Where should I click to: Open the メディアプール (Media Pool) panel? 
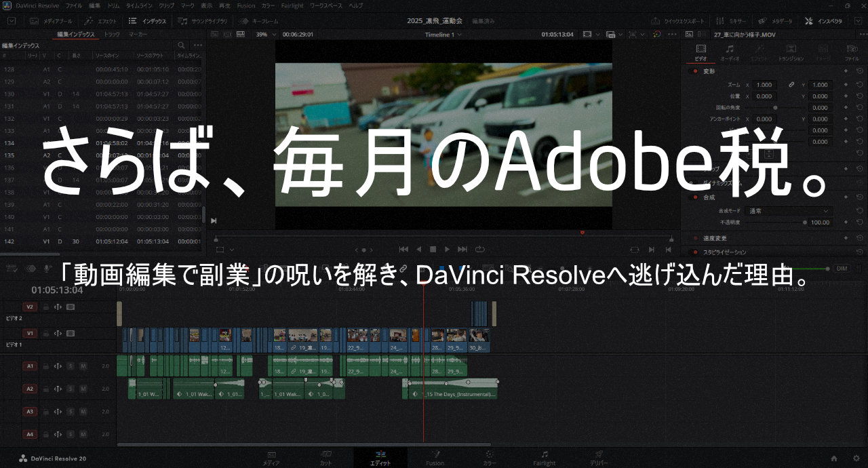(x=52, y=21)
